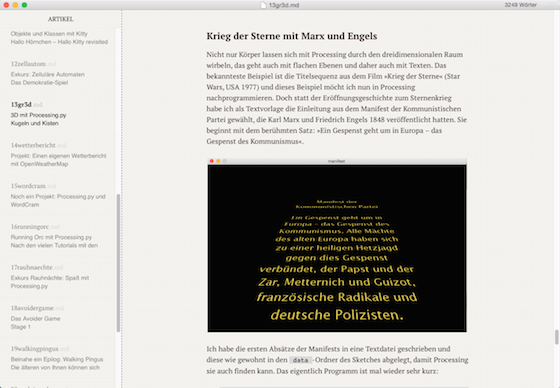This screenshot has height=388, width=560.
Task: Click the document icon beside 13gr3d.md title
Action: (x=263, y=5)
